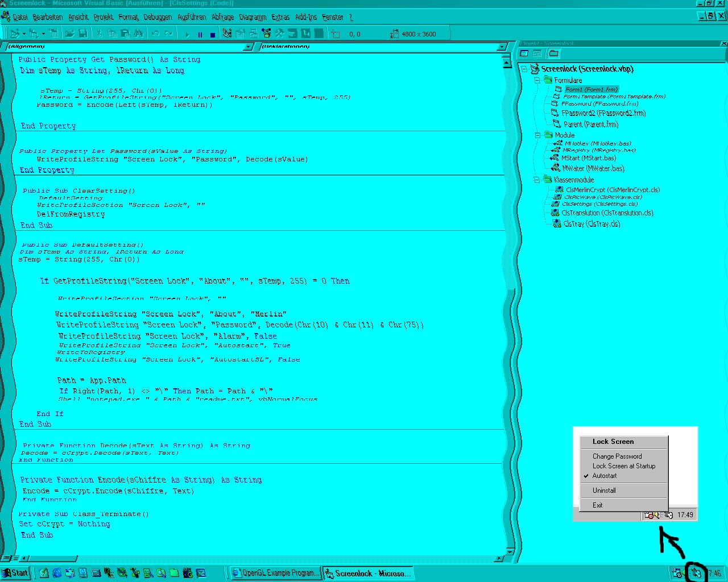The height and width of the screenshot is (582, 728).
Task: Collapse the Module folder node
Action: 537,135
